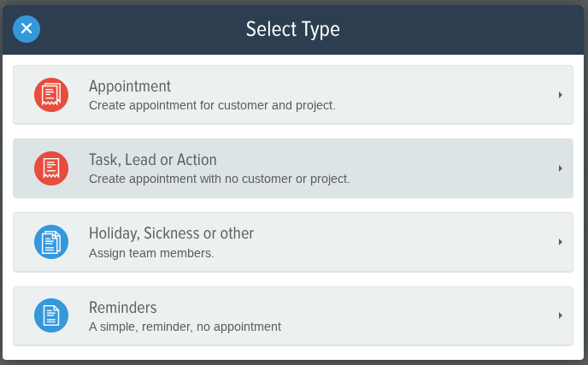Click the red Task, Lead or Action icon
588x365 pixels.
pyautogui.click(x=51, y=168)
